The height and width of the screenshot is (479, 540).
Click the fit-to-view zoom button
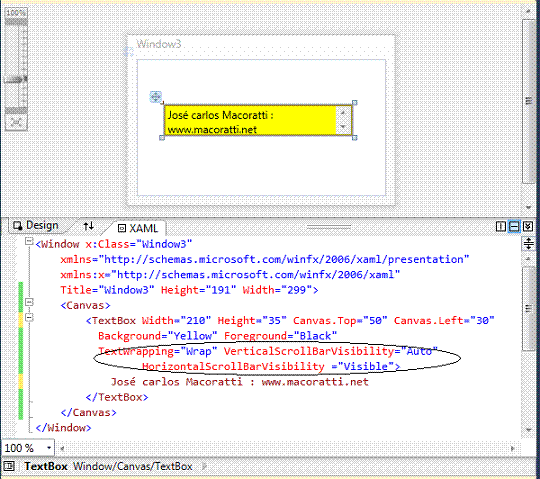click(16, 122)
